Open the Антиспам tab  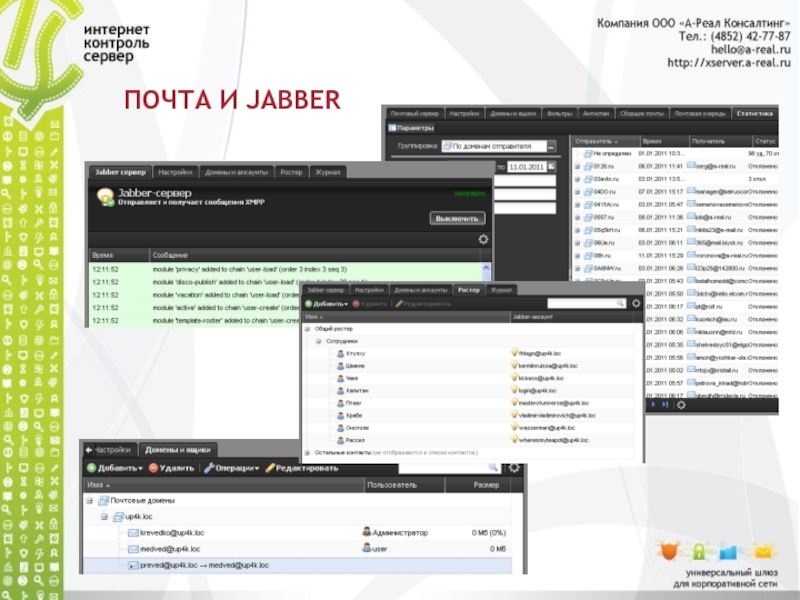pyautogui.click(x=596, y=114)
